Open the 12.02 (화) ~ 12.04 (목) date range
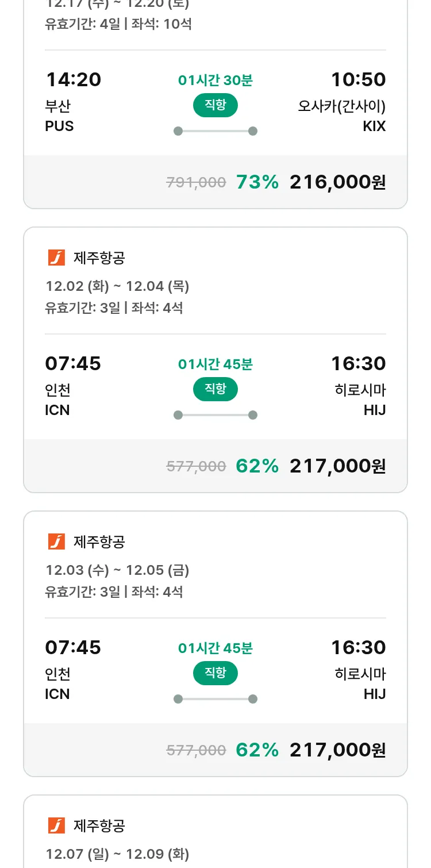Image resolution: width=431 pixels, height=868 pixels. (117, 286)
